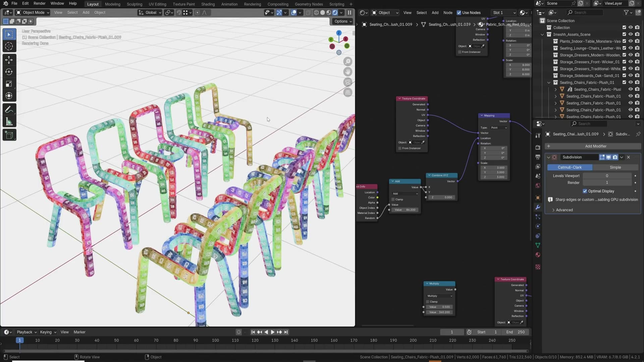
Task: Open the Node menu in the node editor
Action: pyautogui.click(x=448, y=13)
